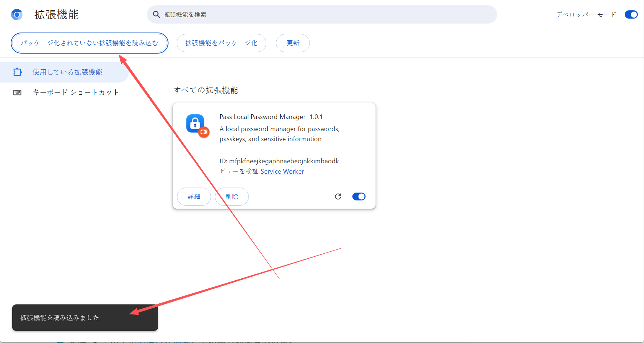Open the Service Worker inspect link

pyautogui.click(x=282, y=171)
